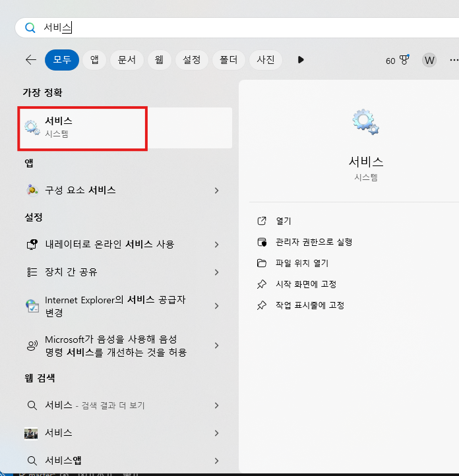Expand the chevron for 내레이터로 온라인 서비스 사용

216,245
